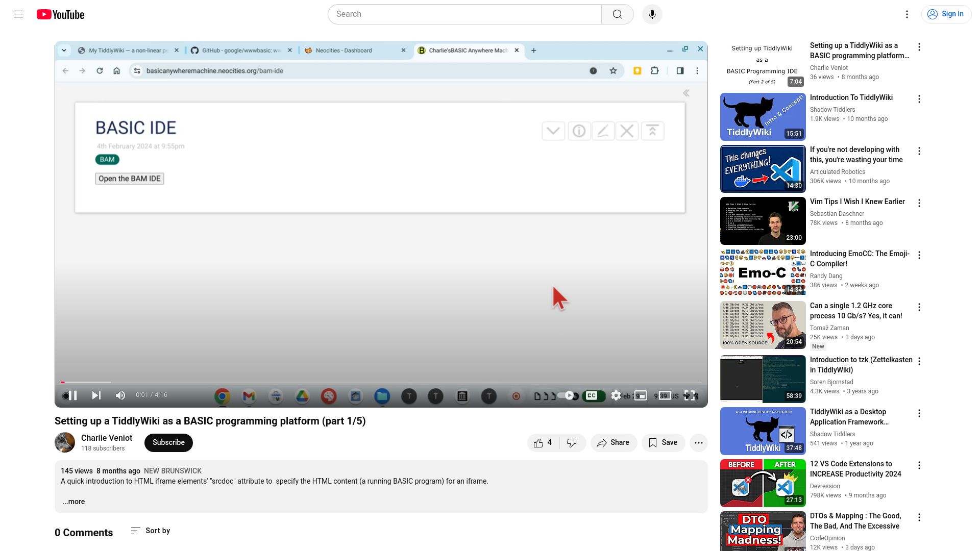Start voice search with microphone
The width and height of the screenshot is (980, 551).
[x=652, y=14]
